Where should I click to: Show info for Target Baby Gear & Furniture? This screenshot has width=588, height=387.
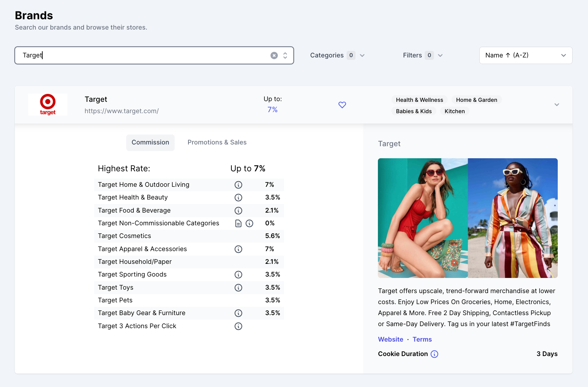238,313
